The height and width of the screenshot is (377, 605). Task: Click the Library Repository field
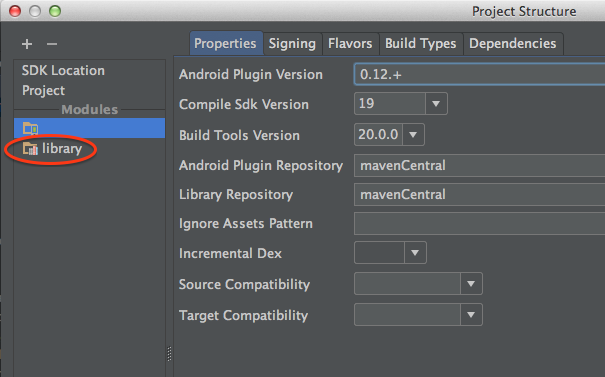(480, 194)
